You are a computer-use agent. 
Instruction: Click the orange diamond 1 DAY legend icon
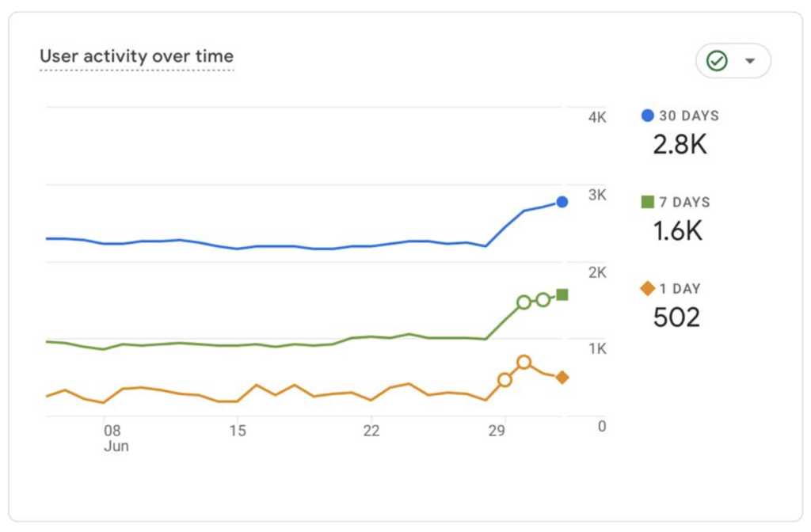click(647, 289)
